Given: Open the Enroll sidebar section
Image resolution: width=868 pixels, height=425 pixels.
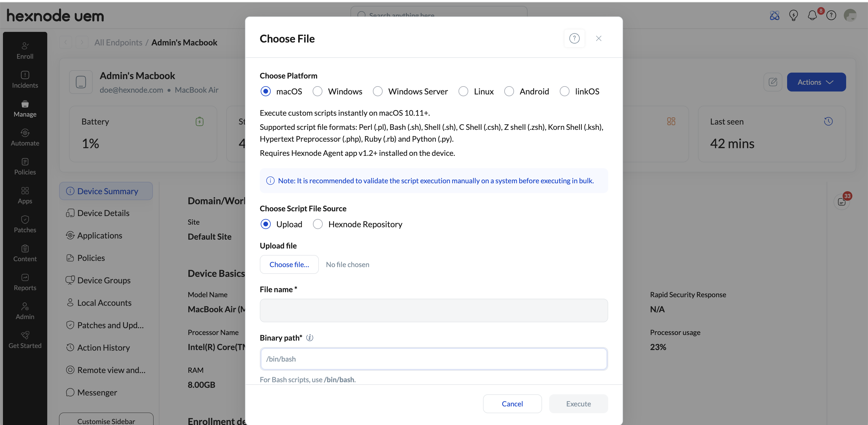Looking at the screenshot, I should pos(25,51).
